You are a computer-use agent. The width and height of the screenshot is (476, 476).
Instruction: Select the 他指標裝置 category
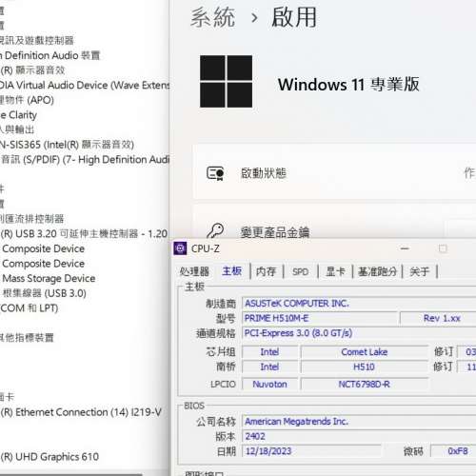point(27,338)
